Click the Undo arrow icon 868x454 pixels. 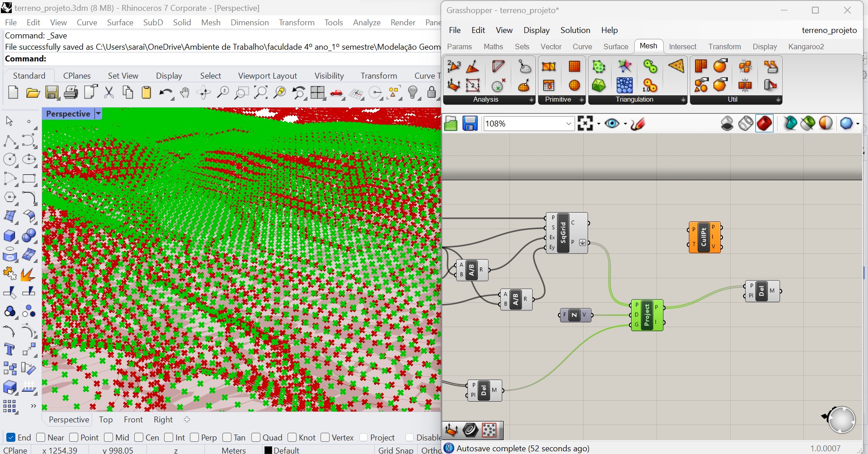[x=165, y=93]
